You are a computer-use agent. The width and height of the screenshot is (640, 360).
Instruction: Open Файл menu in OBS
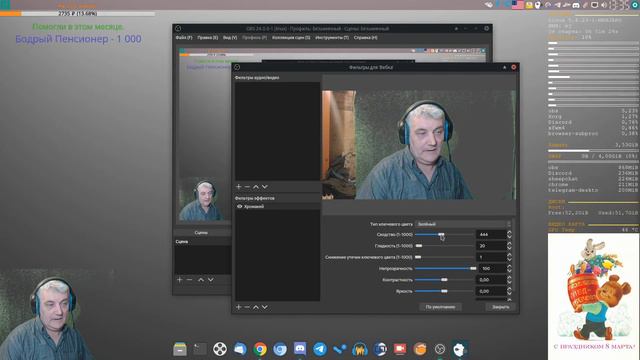(x=184, y=38)
